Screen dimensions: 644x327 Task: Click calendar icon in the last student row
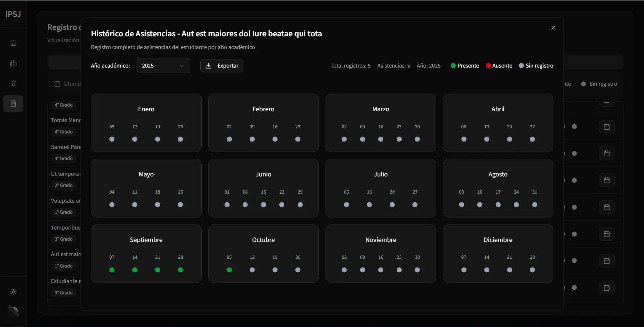tap(606, 288)
